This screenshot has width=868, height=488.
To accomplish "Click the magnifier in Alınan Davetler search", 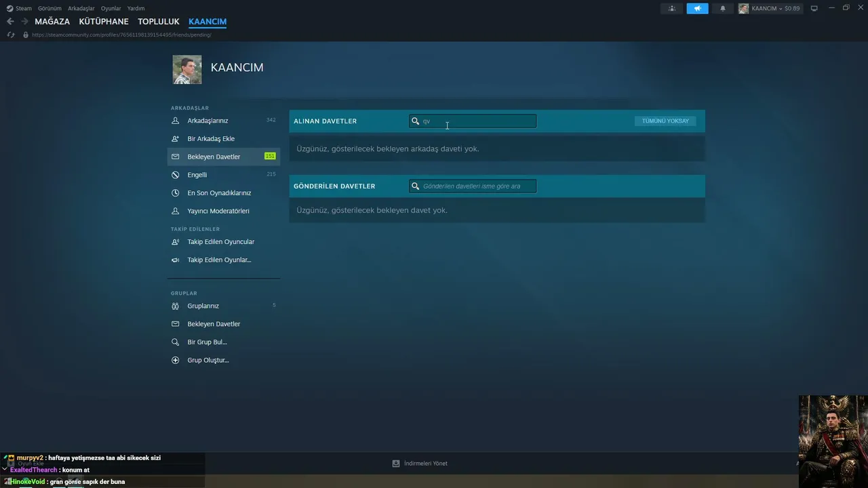I will [416, 121].
